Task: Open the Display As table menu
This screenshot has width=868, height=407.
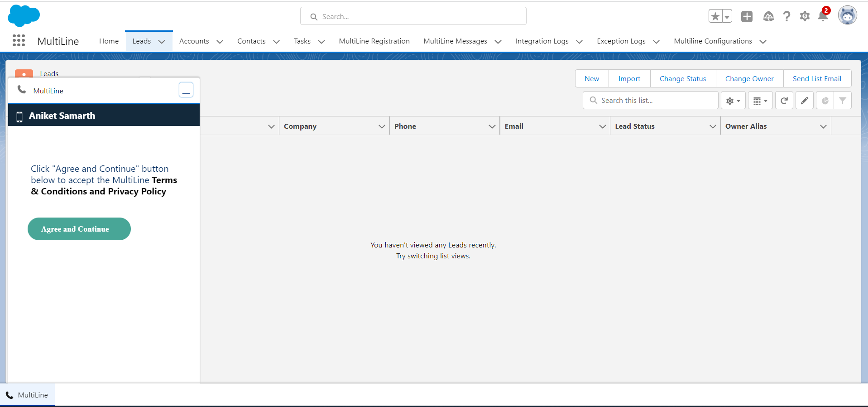Action: (x=760, y=101)
